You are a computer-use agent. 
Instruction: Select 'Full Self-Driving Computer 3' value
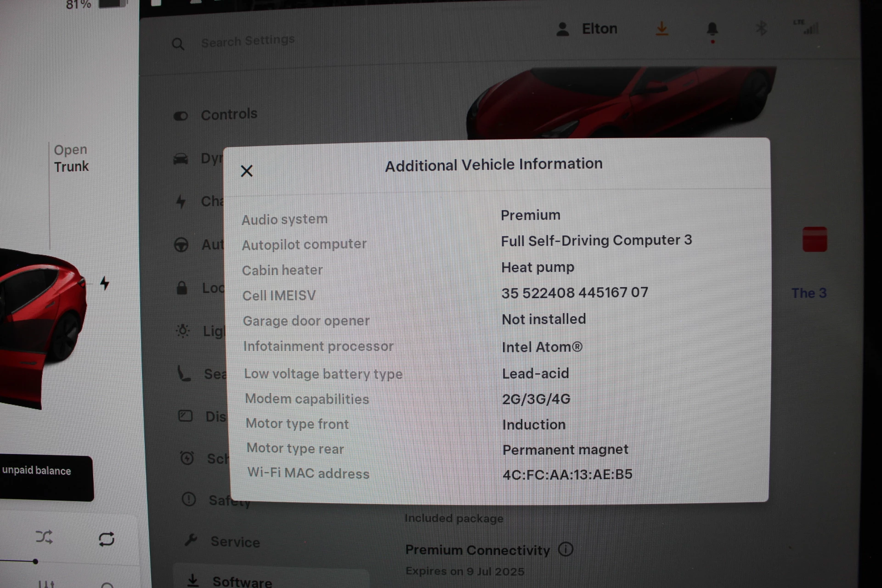pos(596,240)
